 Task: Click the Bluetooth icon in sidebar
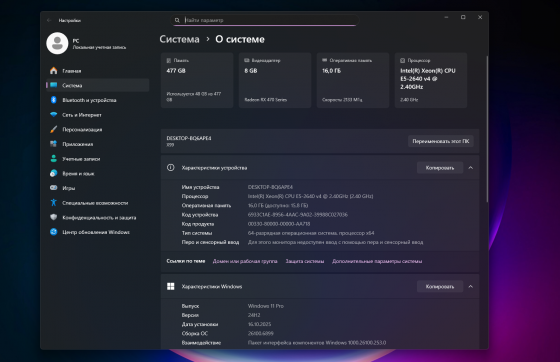54,100
